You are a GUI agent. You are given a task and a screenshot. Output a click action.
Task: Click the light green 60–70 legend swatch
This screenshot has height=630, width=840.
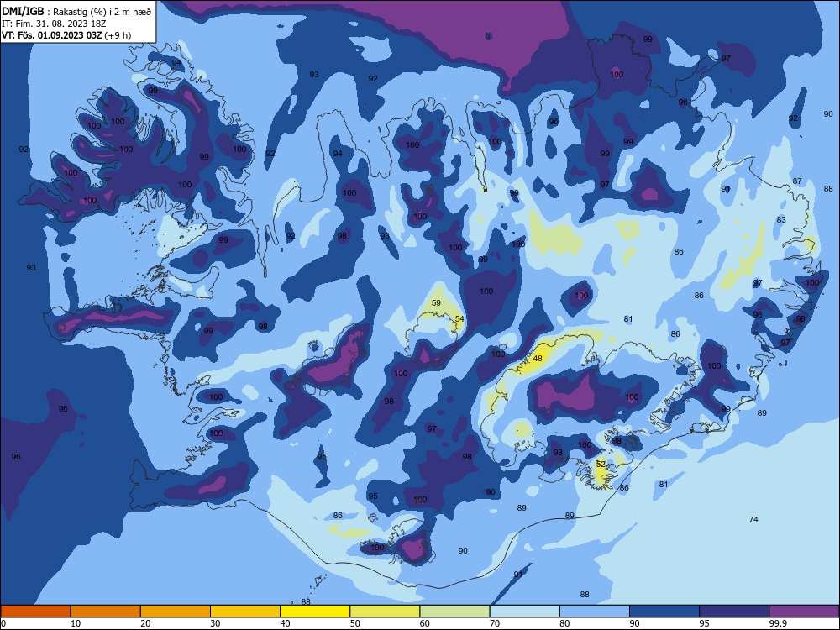point(454,612)
